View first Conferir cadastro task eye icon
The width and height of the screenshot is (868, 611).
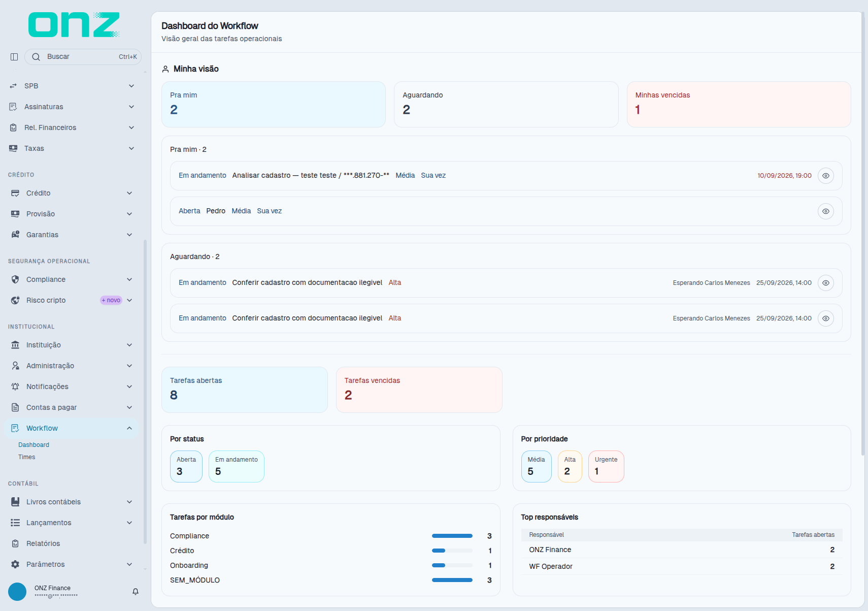click(x=826, y=283)
